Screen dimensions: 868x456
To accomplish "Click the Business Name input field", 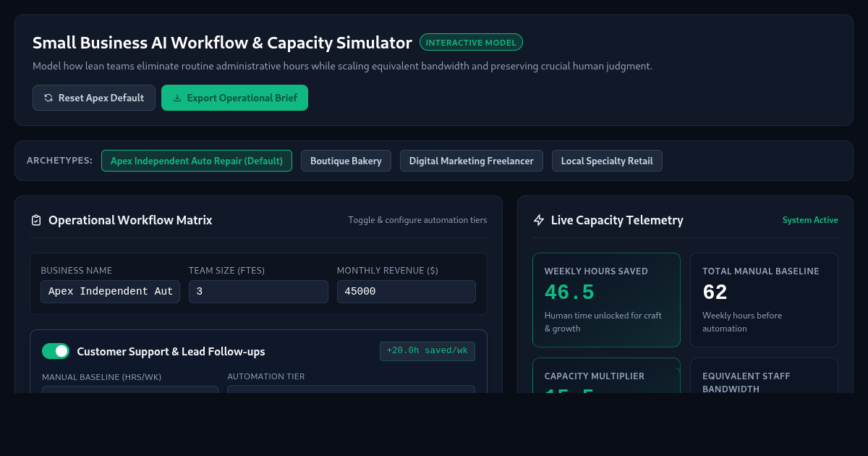I will coord(110,292).
